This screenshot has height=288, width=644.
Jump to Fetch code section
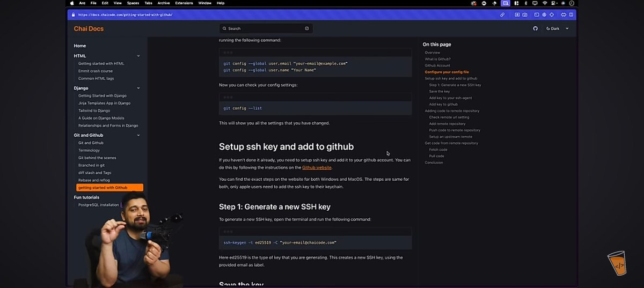pos(438,149)
